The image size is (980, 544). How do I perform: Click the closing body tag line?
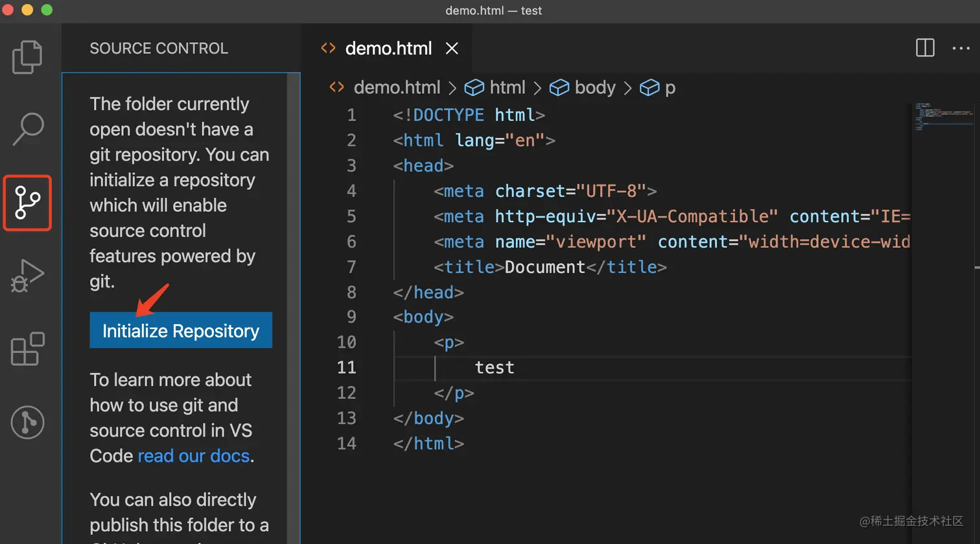428,418
